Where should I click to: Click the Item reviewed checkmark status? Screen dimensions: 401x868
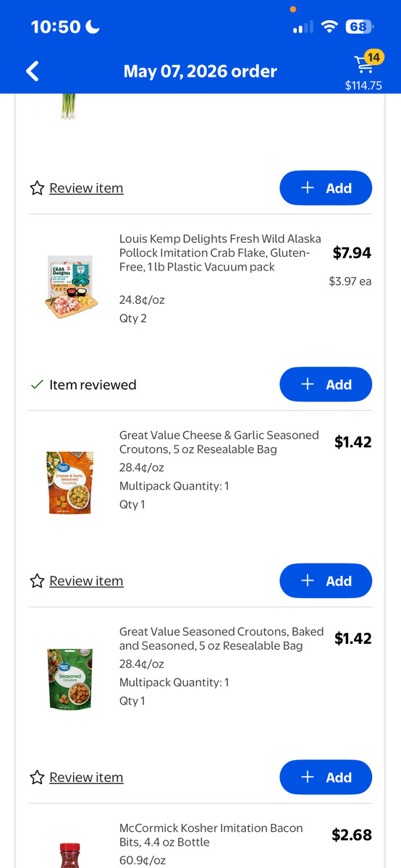(83, 385)
